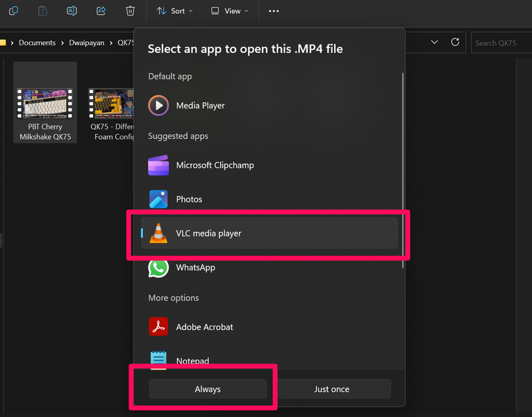This screenshot has width=532, height=417.
Task: Expand the address bar history chevron
Action: 434,42
